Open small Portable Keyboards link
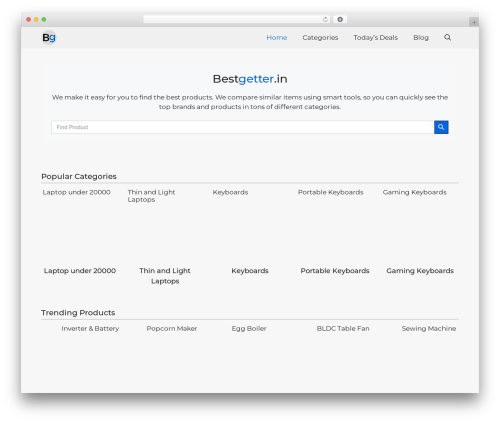The width and height of the screenshot is (500, 423). pyautogui.click(x=331, y=192)
